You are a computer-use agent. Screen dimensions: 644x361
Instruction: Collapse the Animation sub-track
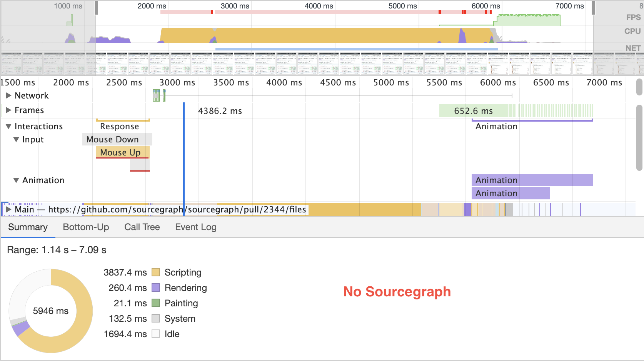tap(16, 180)
